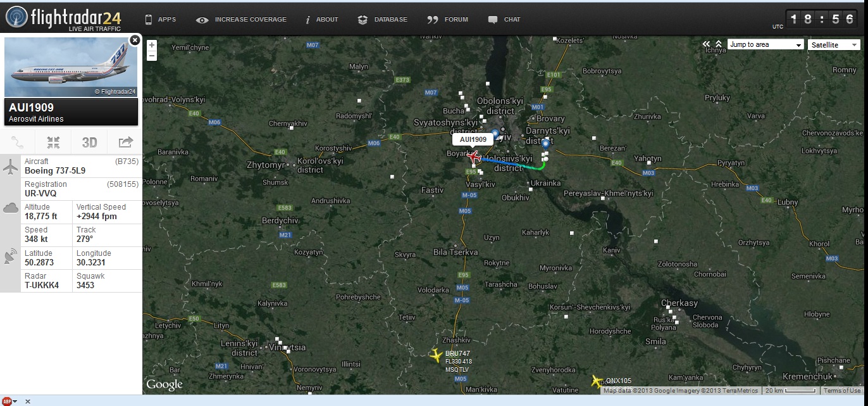Screen dimensions: 868x406
Task: Click the Boeing 737 aircraft photo thumbnail
Action: (71, 67)
